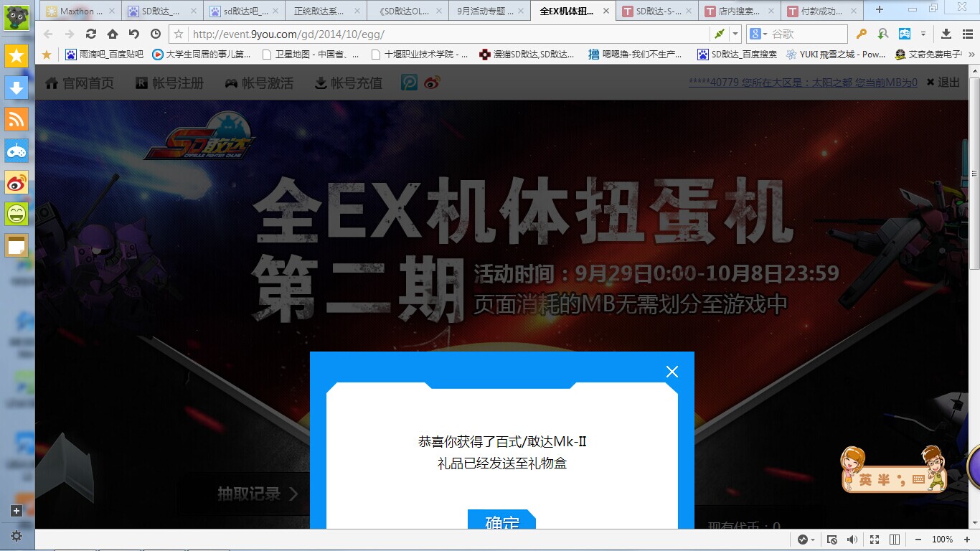Image resolution: width=980 pixels, height=551 pixels.
Task: Open the notes sidebar icon
Action: [x=17, y=245]
